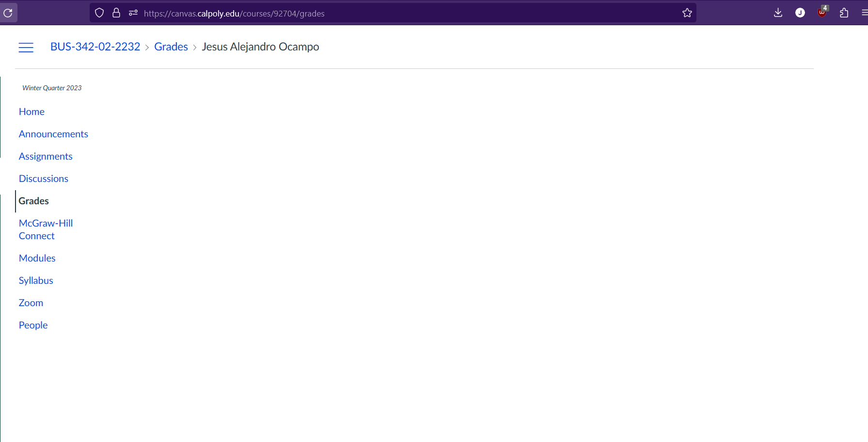Open the Announcements page

(x=53, y=134)
